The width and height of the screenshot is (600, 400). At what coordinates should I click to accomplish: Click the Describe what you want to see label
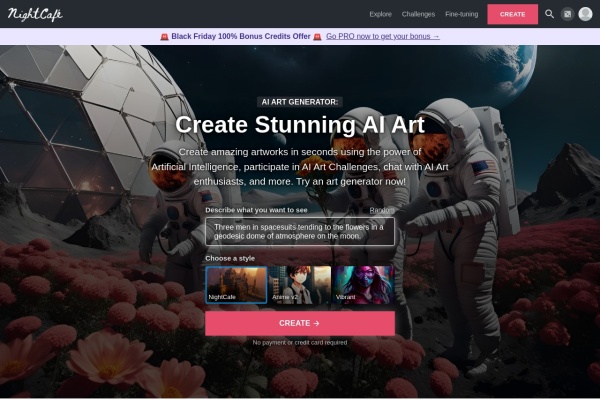pos(256,210)
